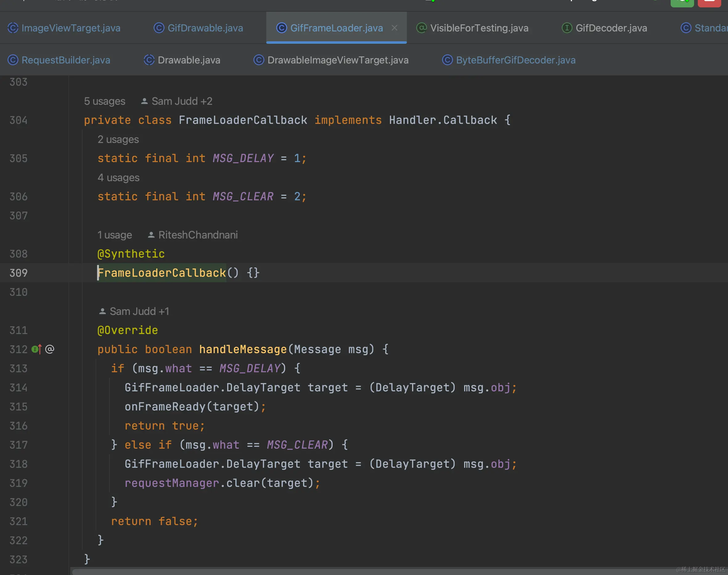This screenshot has width=728, height=575.
Task: Click the Sam Judd +2 author hint
Action: click(x=182, y=101)
